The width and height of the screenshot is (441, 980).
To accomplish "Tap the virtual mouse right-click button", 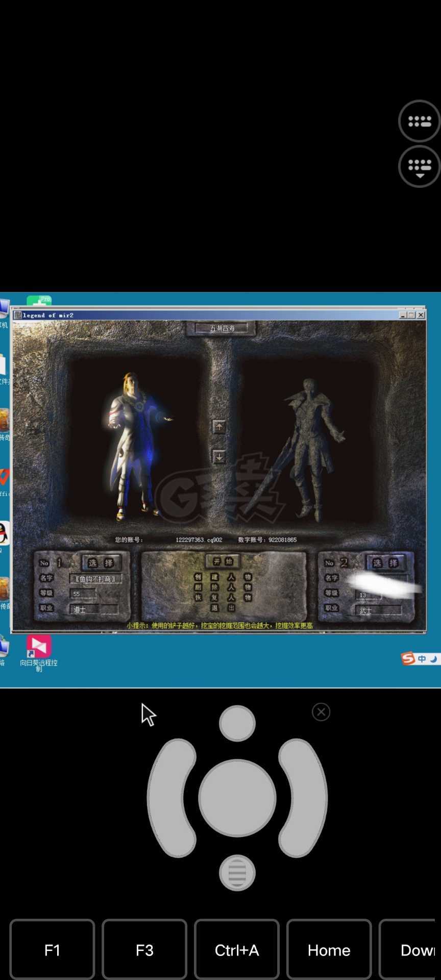I will pos(303,798).
